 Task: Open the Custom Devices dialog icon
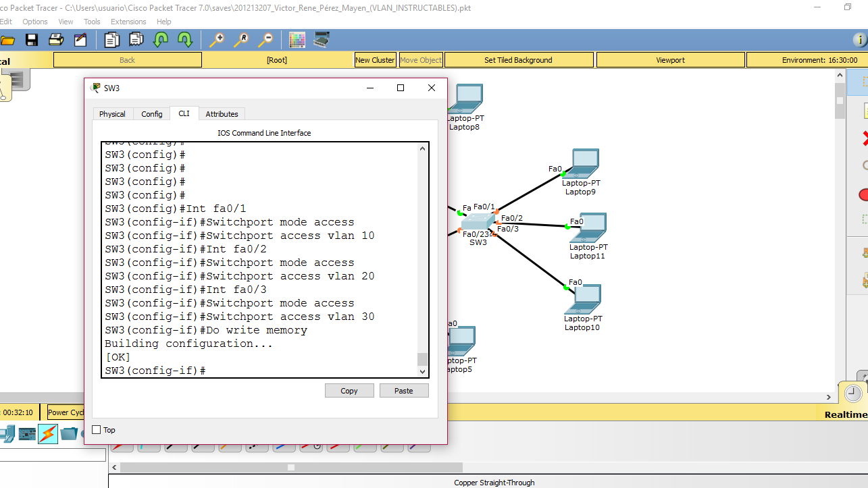[x=322, y=40]
